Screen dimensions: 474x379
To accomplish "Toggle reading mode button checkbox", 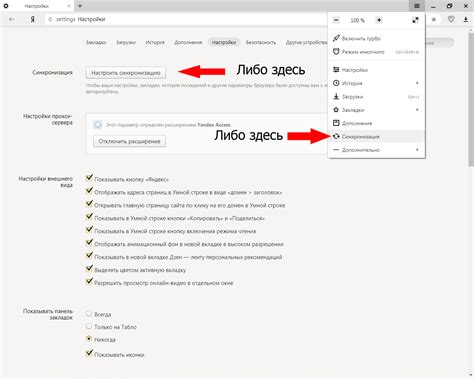I will pos(89,230).
